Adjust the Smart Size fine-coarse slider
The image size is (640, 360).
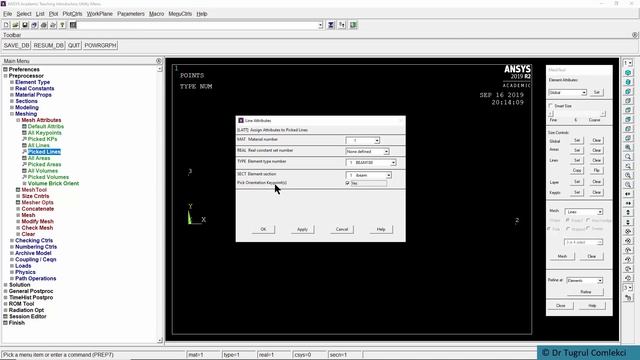point(577,113)
